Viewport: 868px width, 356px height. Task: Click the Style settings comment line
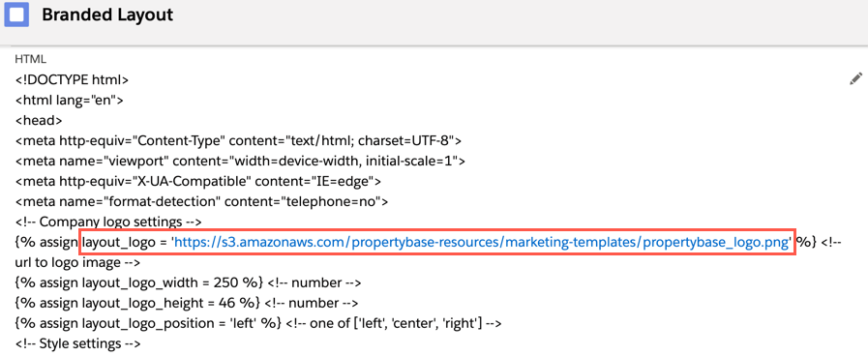(78, 343)
